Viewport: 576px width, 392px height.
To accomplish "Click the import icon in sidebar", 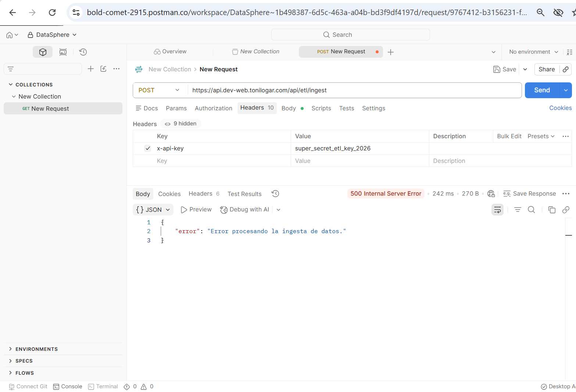I will pos(104,69).
